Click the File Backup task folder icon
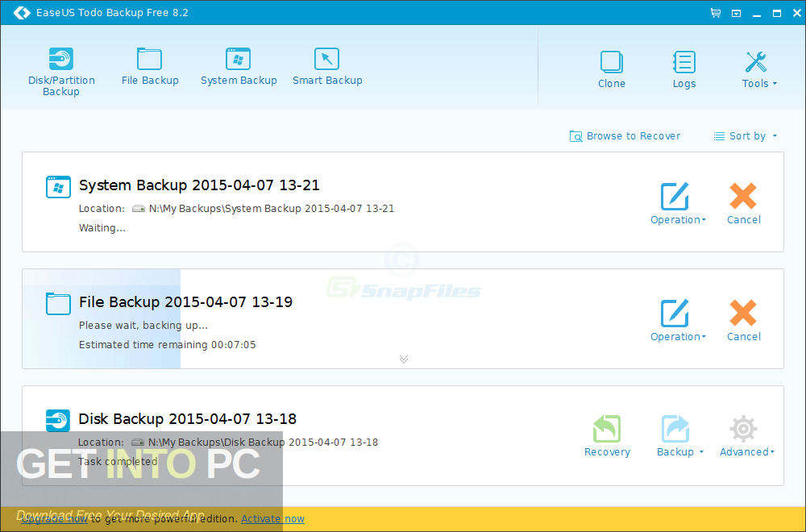 point(58,303)
